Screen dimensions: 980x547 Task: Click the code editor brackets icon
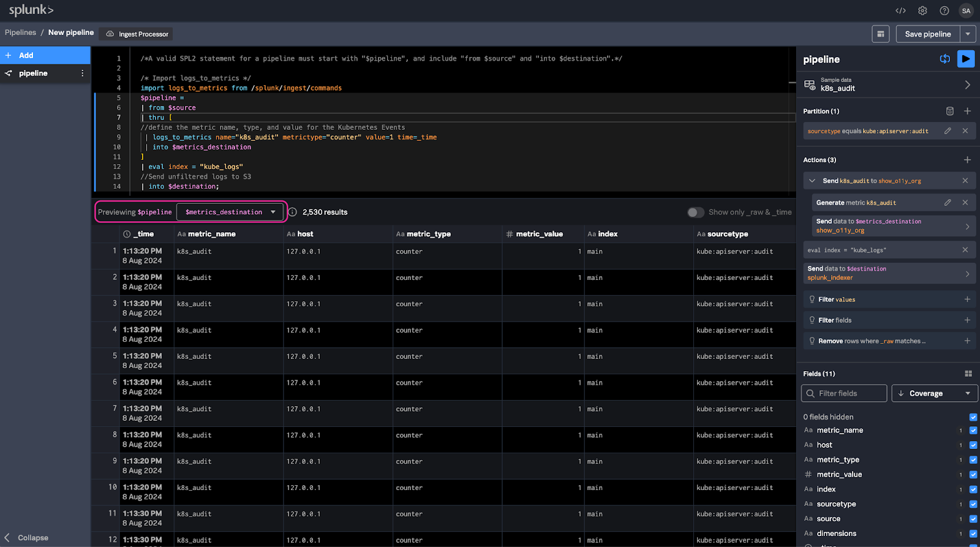900,10
